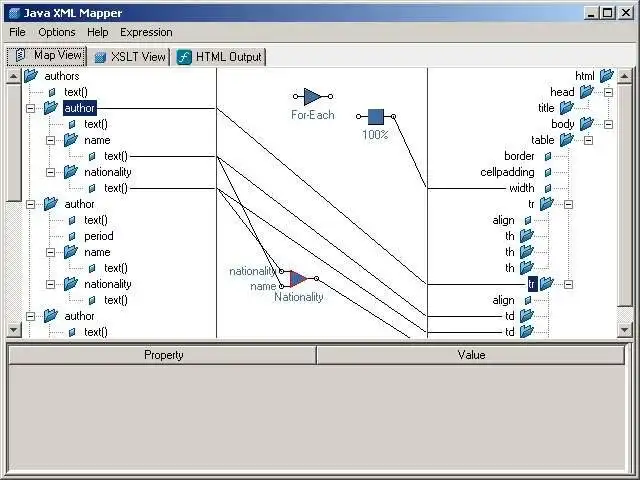Select the html root node label
Screen dimensions: 640x480
(585, 76)
